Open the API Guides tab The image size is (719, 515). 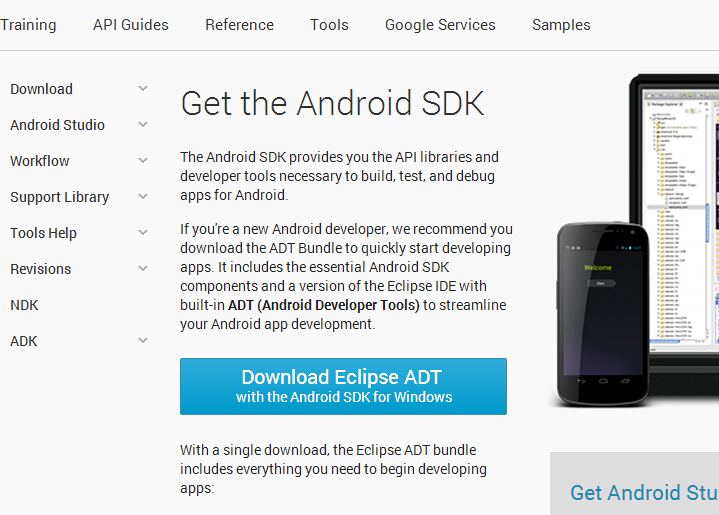[x=131, y=25]
